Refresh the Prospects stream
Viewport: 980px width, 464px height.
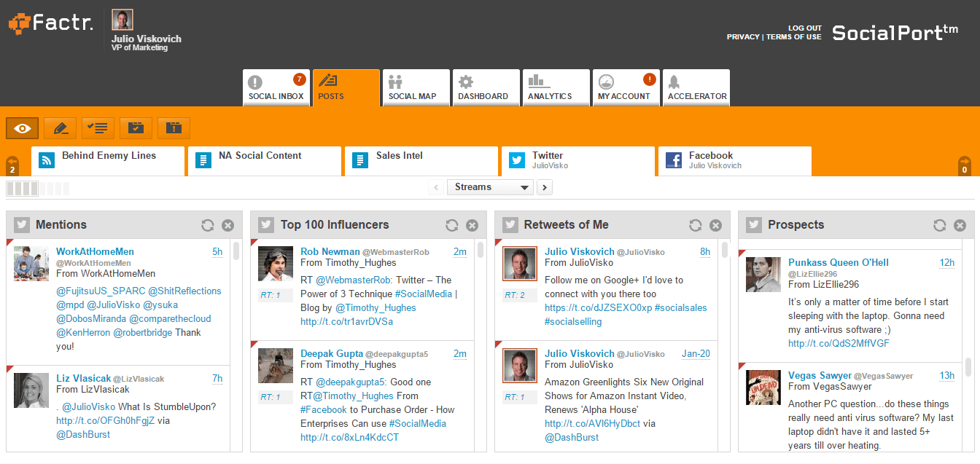click(x=940, y=226)
